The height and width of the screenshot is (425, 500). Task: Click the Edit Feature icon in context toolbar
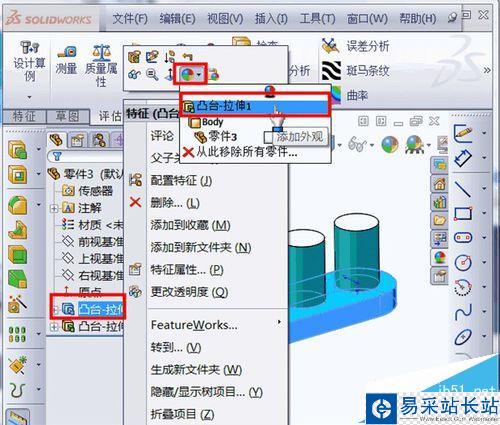[x=134, y=57]
